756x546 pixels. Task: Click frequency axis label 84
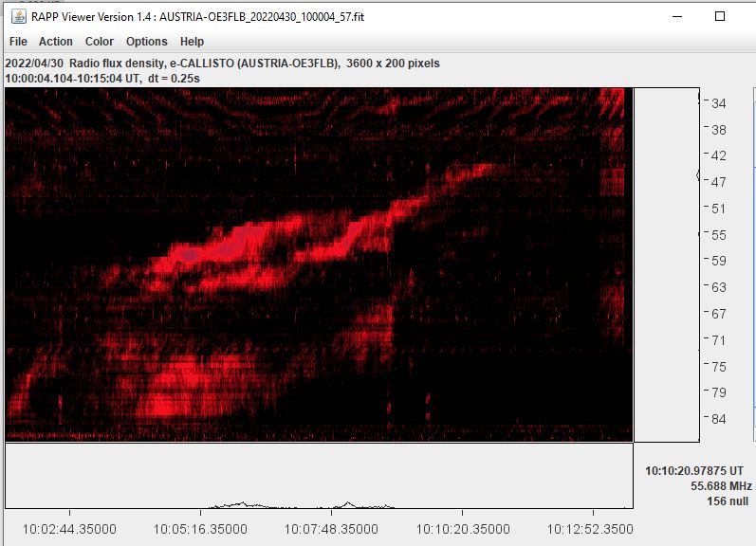coord(718,419)
